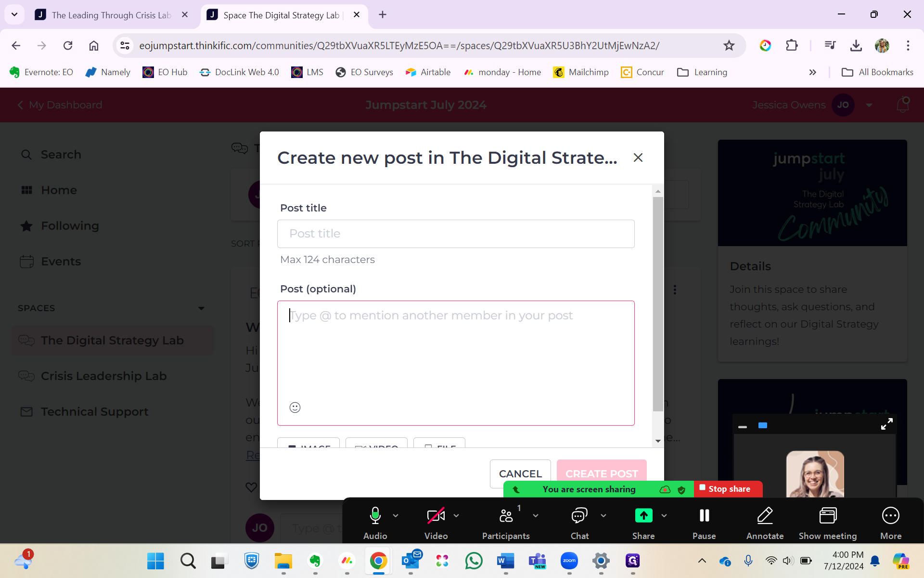The image size is (924, 578).
Task: Open Zoom Annotate tool
Action: pyautogui.click(x=765, y=523)
